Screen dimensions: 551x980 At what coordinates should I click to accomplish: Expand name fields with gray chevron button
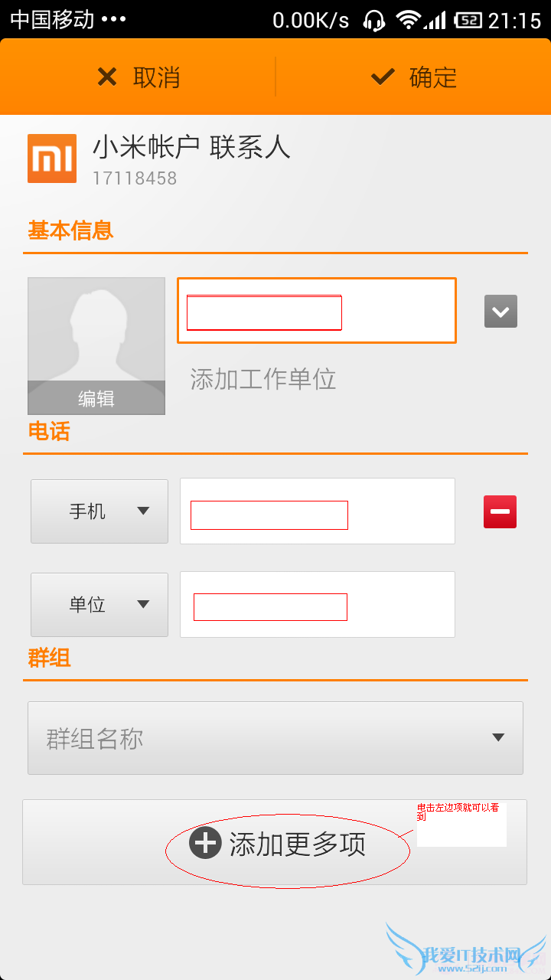500,312
